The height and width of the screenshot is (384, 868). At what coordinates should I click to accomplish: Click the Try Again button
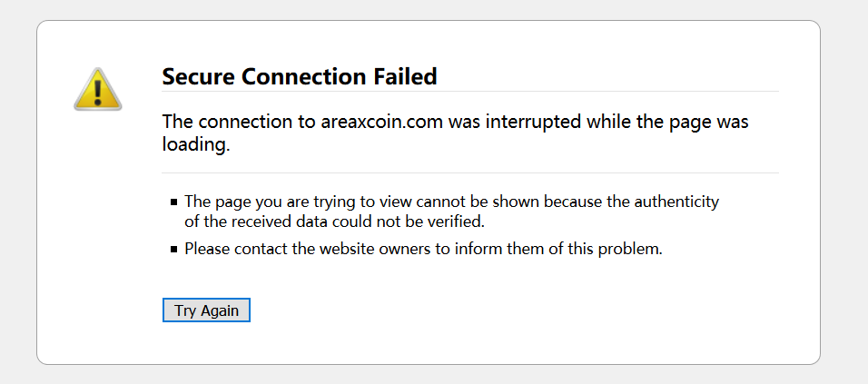(x=206, y=310)
